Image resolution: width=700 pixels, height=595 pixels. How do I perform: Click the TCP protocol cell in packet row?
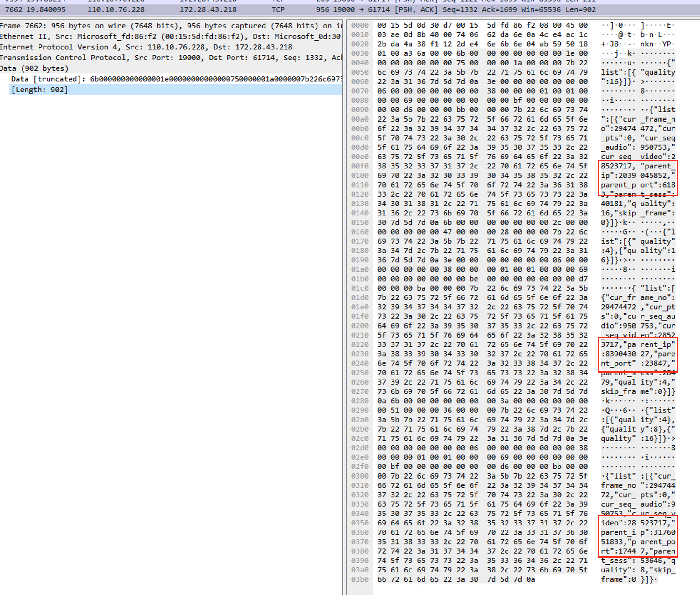click(278, 10)
